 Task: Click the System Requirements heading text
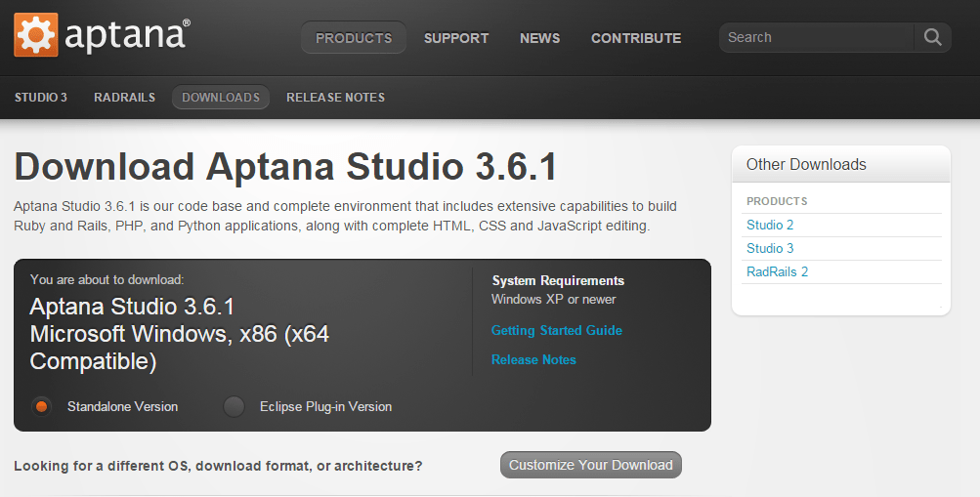click(558, 281)
